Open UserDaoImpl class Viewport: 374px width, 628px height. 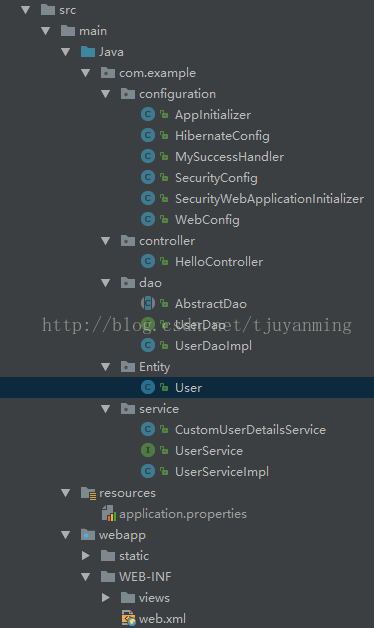213,346
